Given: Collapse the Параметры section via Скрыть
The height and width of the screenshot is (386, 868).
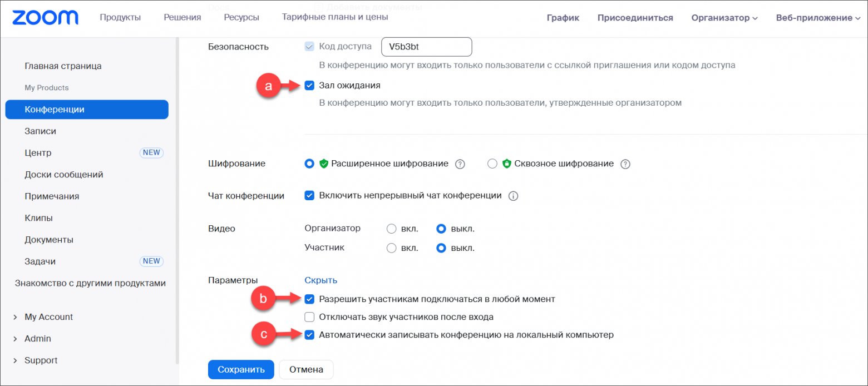Looking at the screenshot, I should 320,280.
